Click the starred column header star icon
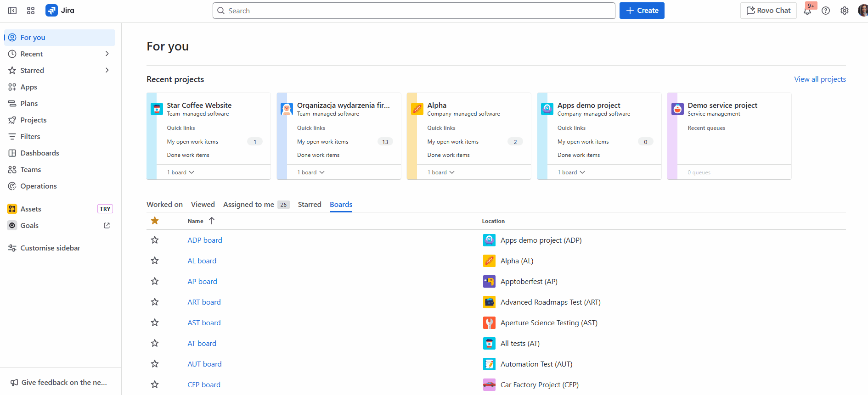The width and height of the screenshot is (868, 395). 155,221
